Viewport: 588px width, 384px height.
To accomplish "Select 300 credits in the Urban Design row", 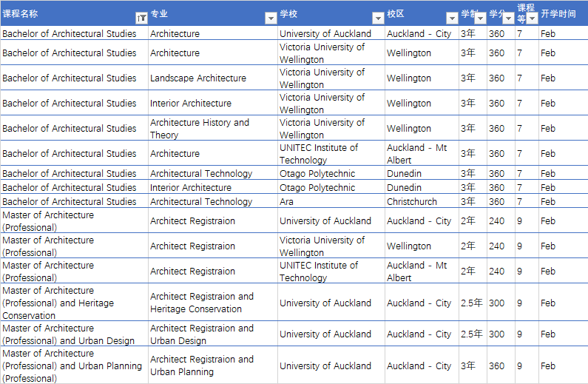I will click(496, 334).
